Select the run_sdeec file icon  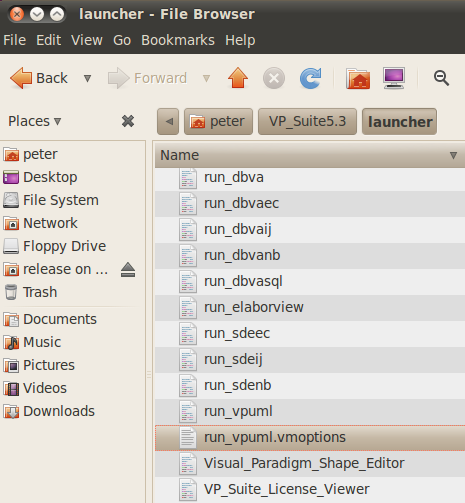coord(188,334)
